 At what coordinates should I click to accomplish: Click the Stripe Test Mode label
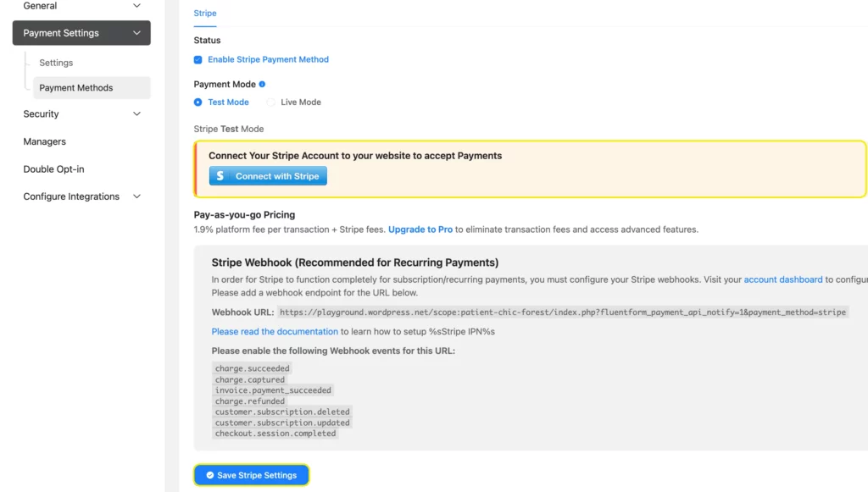point(229,129)
